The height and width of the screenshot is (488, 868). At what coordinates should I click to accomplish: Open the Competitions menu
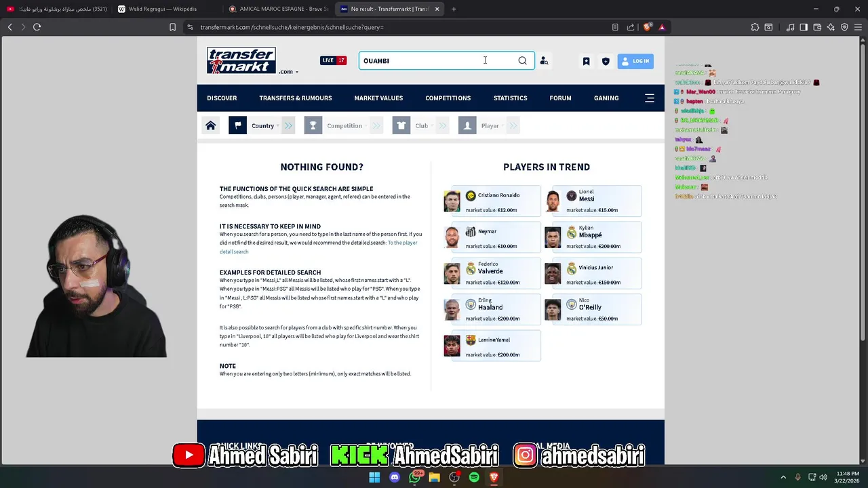pyautogui.click(x=448, y=98)
